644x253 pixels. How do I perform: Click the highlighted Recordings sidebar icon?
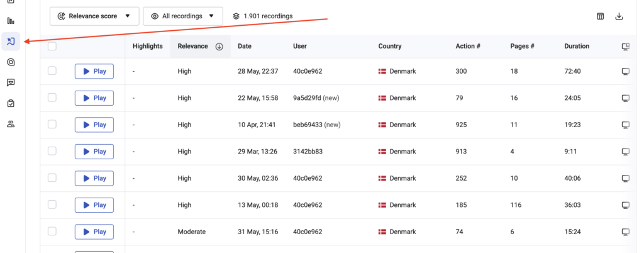click(11, 41)
